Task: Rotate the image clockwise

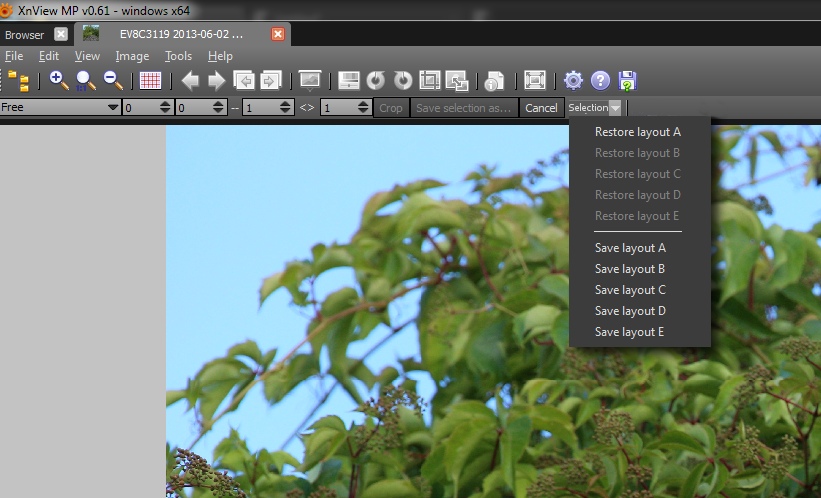Action: tap(403, 81)
